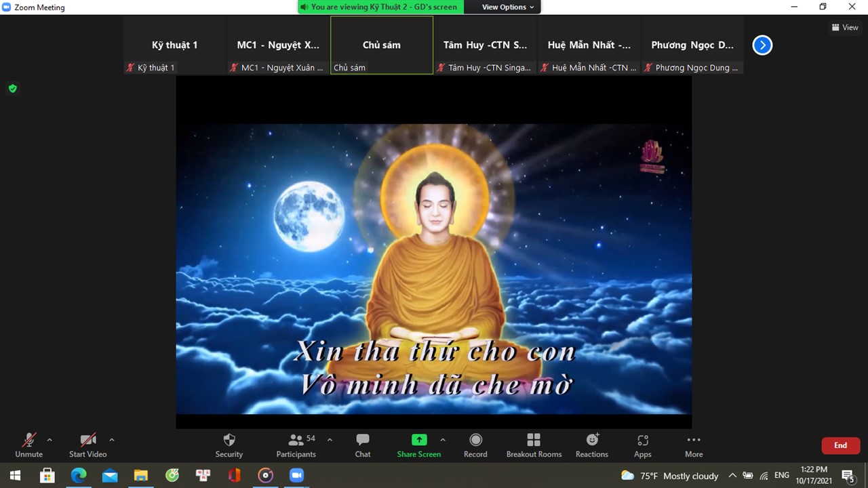Click the Zoom icon in the title bar
Screen dimensions: 868x488
(x=7, y=7)
